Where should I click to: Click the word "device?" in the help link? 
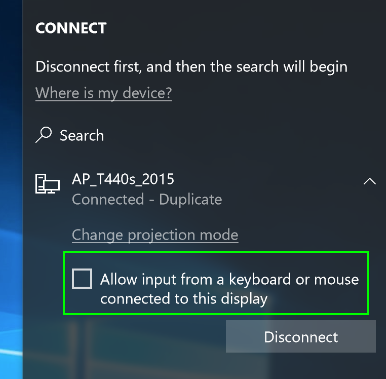point(147,93)
